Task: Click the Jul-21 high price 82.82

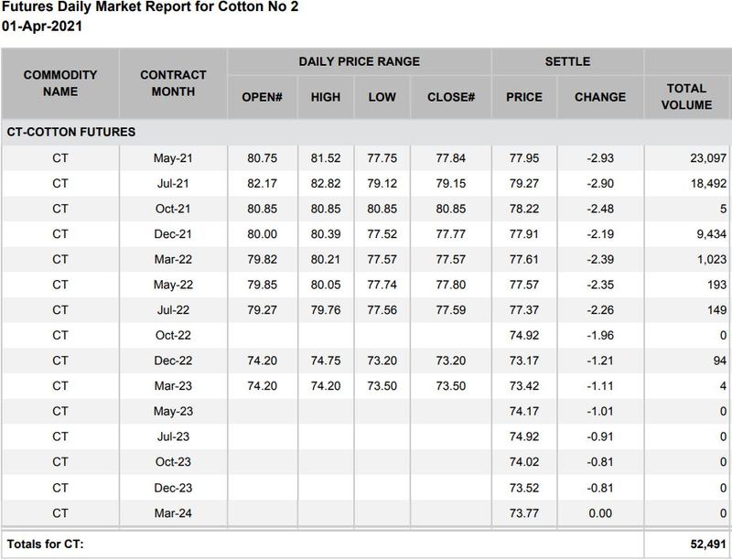Action: click(x=326, y=183)
